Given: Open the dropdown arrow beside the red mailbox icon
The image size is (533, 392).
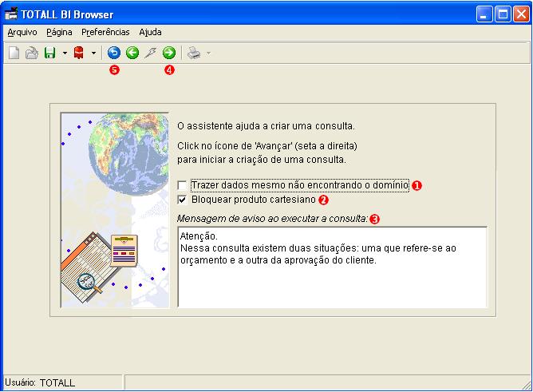Looking at the screenshot, I should (93, 53).
